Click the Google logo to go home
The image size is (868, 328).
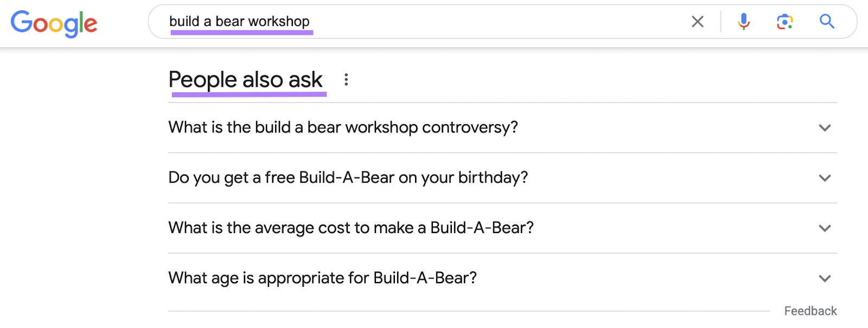pos(53,23)
